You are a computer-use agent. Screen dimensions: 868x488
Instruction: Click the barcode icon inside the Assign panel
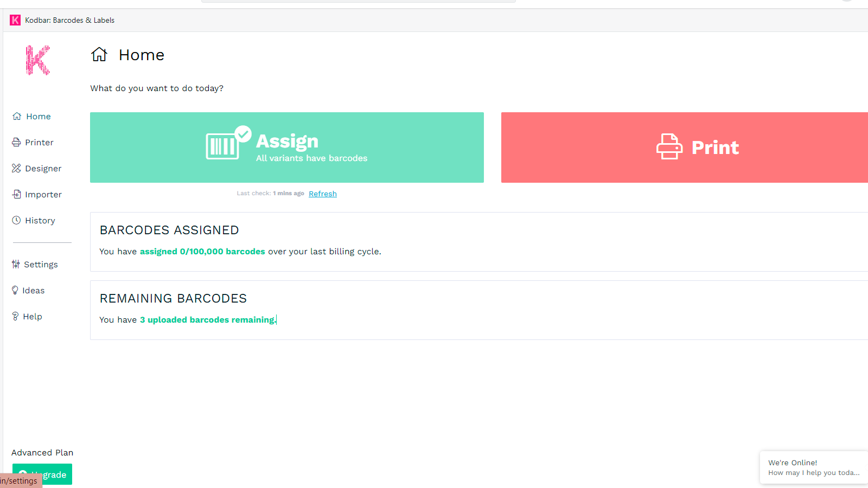point(222,145)
